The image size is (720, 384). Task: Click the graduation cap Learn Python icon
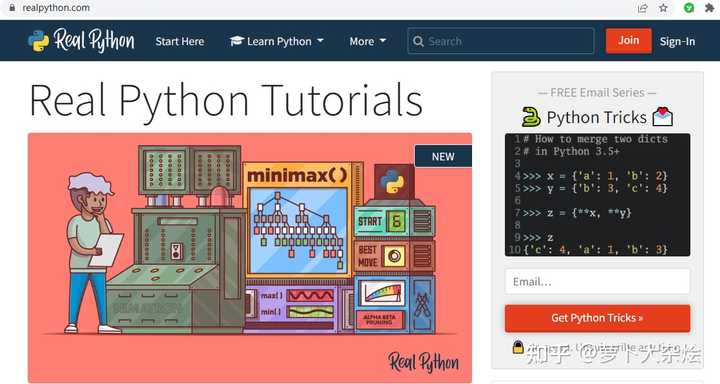coord(236,41)
